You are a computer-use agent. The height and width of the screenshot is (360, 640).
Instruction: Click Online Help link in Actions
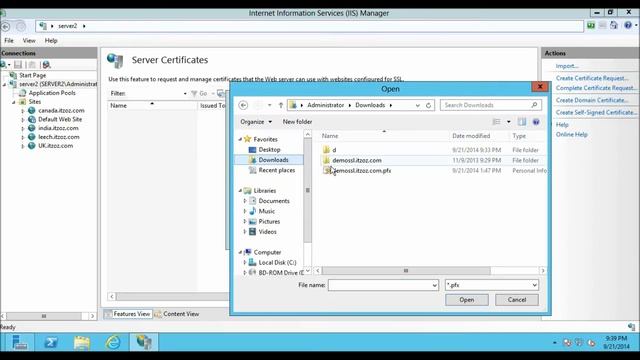click(571, 135)
